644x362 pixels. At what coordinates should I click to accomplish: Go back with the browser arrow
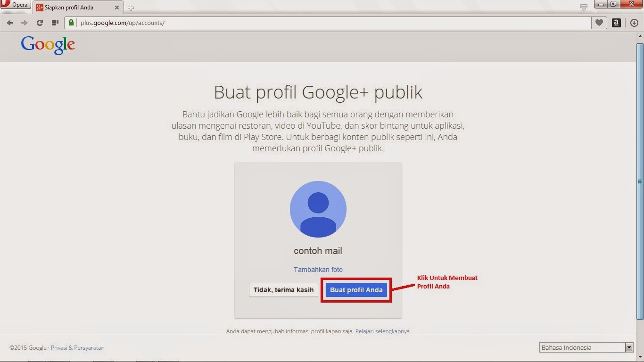coord(10,23)
